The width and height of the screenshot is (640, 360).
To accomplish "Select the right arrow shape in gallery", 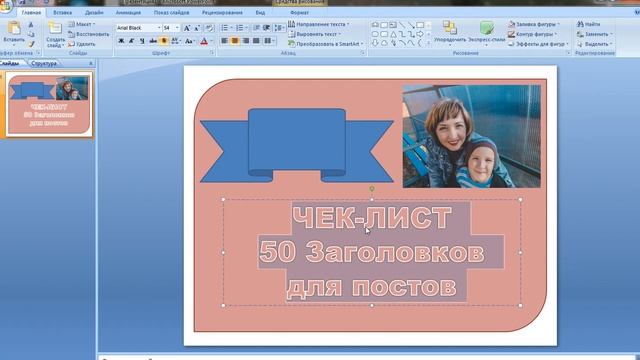I will 420,34.
